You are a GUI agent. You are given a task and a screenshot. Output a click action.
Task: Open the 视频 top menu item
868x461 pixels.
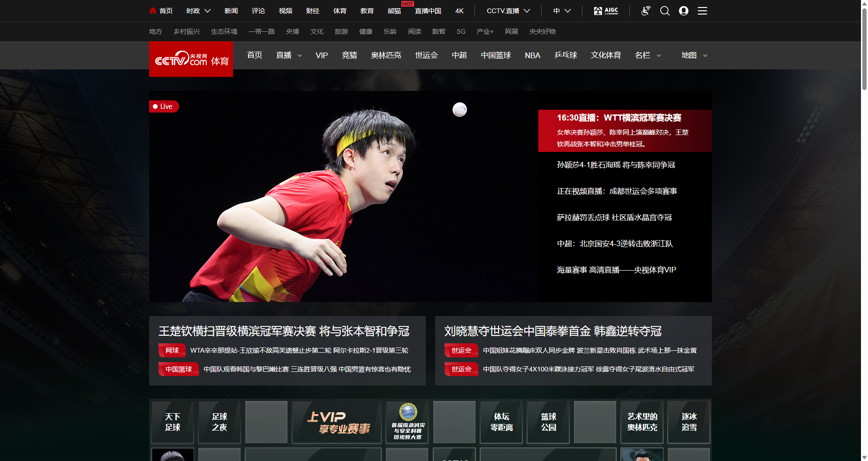coord(286,11)
